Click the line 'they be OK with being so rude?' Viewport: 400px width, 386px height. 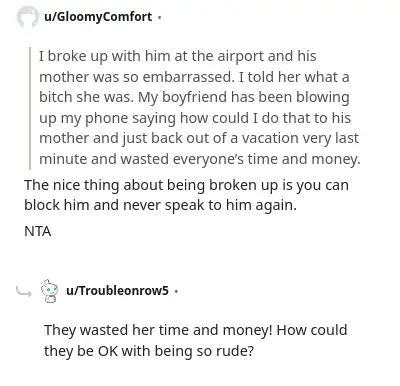pos(149,351)
